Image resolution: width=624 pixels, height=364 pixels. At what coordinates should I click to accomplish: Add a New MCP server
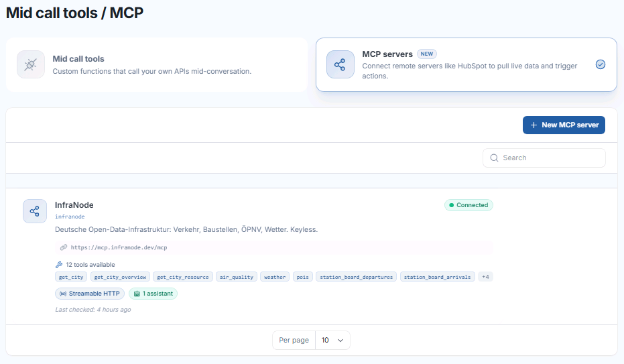564,125
